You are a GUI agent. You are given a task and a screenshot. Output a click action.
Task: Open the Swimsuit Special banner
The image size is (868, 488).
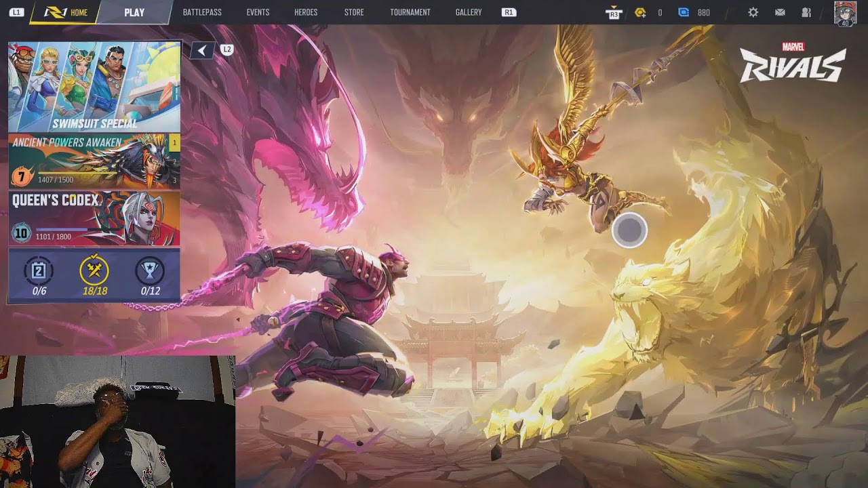94,87
